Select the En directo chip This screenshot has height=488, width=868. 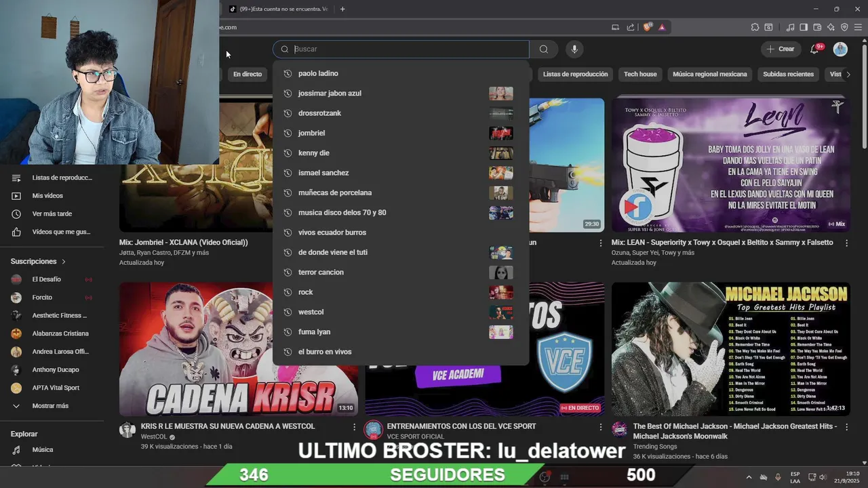point(248,75)
